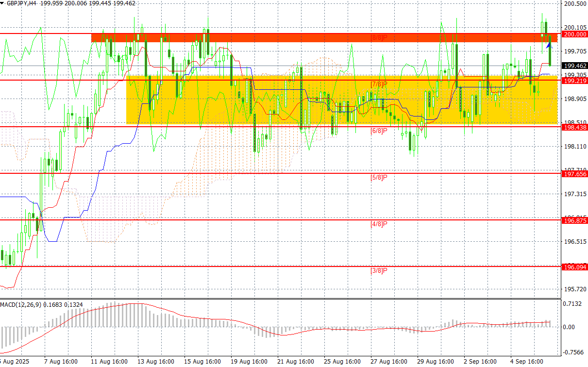Select the MACD(12,26,9) indicator label
Viewport: 588px width, 367px height.
pyautogui.click(x=20, y=304)
